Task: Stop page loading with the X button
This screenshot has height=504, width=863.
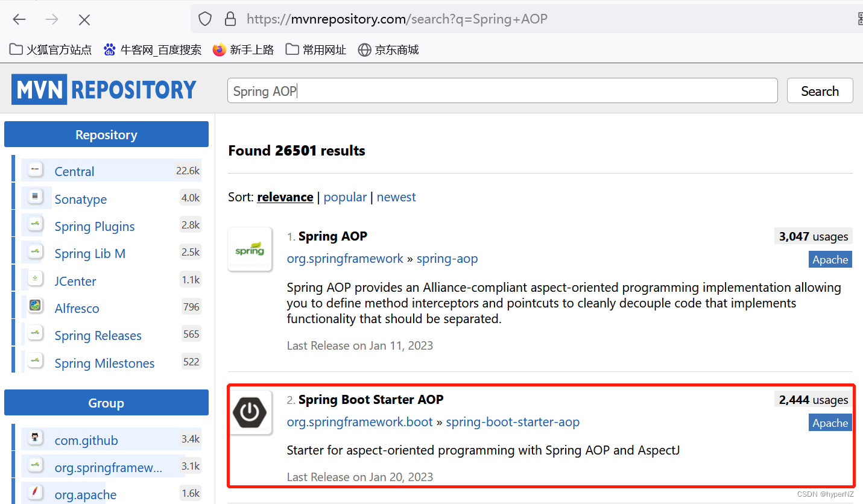Action: coord(84,19)
